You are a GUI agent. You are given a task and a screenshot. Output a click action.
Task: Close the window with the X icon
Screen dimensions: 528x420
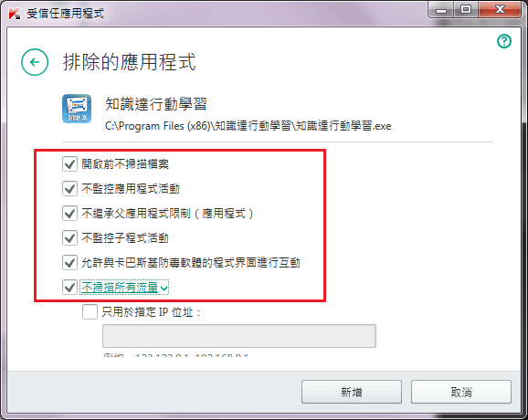(500, 10)
